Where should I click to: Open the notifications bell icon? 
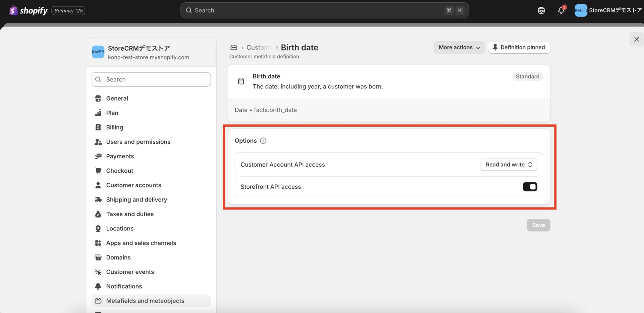coord(561,10)
